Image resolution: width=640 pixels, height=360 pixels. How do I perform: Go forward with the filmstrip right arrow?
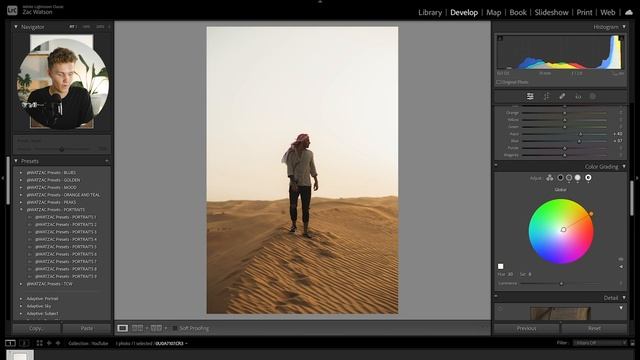(x=58, y=343)
